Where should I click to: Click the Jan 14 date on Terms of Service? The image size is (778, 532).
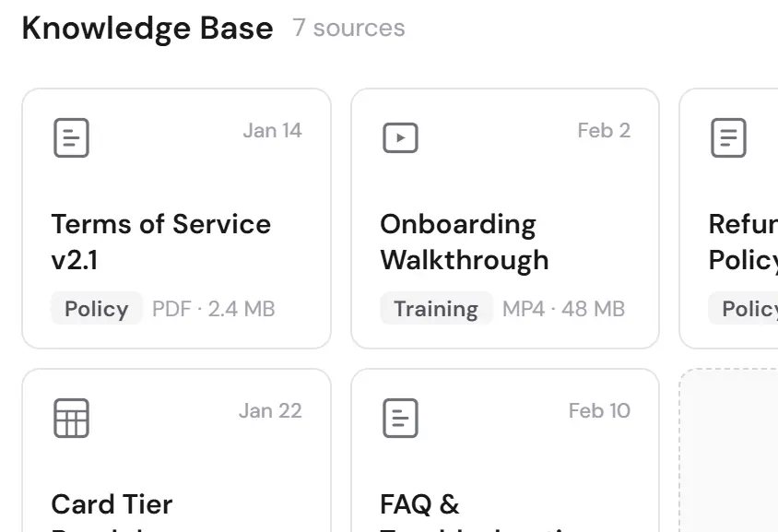272,131
